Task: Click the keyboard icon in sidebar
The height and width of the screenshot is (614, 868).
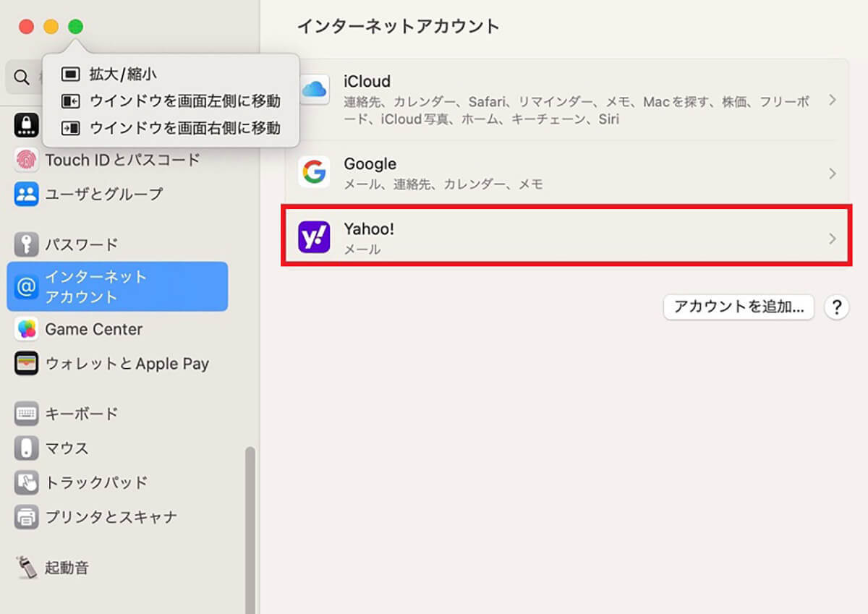Action: coord(26,414)
